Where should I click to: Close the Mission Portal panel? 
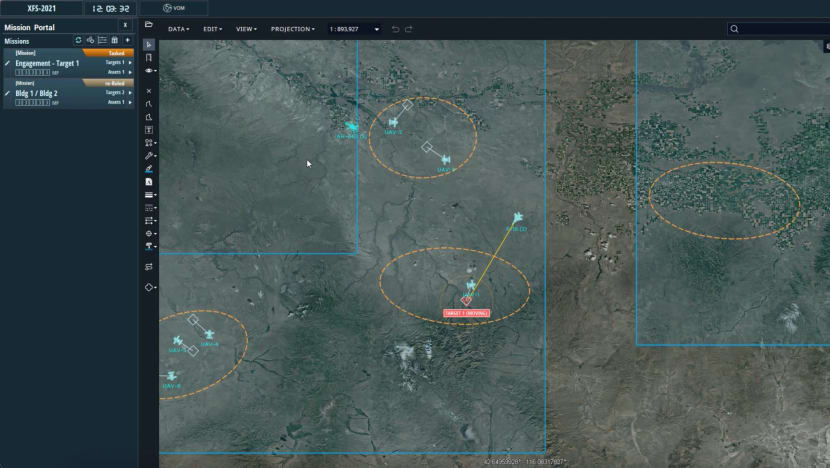tap(125, 25)
